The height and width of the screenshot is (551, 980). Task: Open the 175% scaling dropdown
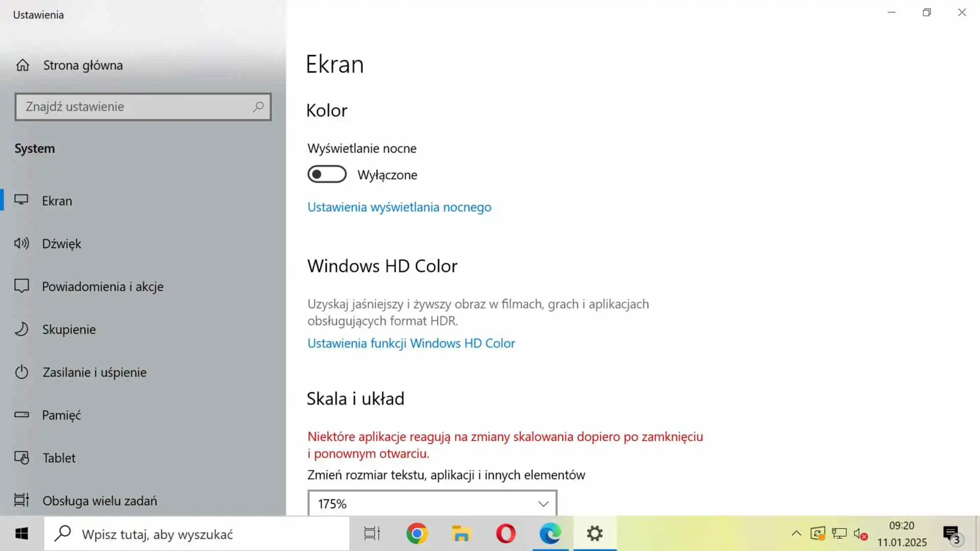point(432,504)
